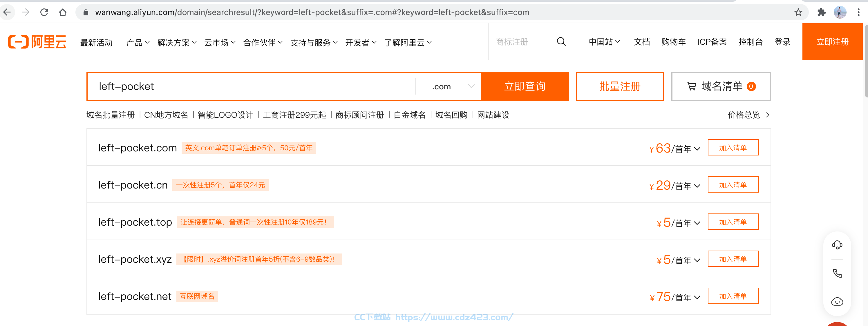Go to browser home page icon
The width and height of the screenshot is (868, 326).
coord(63,12)
